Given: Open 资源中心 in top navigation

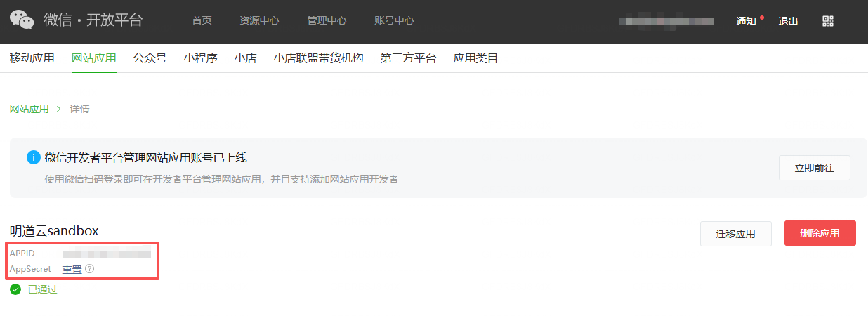Looking at the screenshot, I should pyautogui.click(x=259, y=21).
